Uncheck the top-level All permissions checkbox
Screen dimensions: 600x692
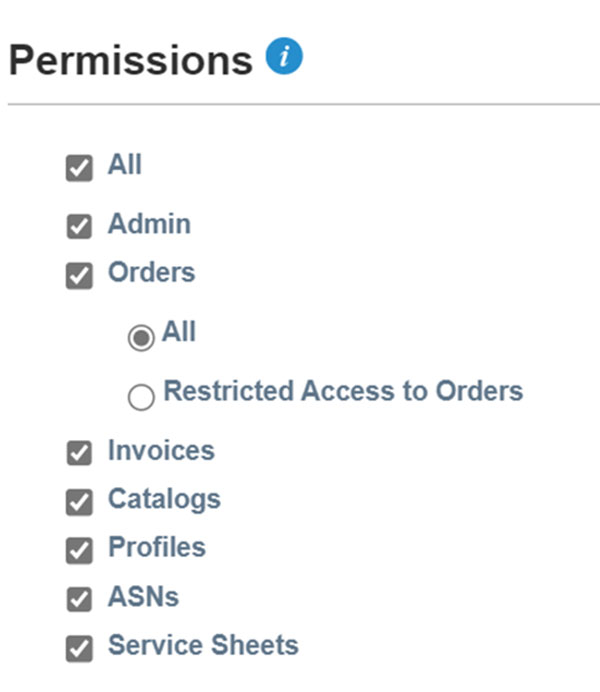click(79, 168)
